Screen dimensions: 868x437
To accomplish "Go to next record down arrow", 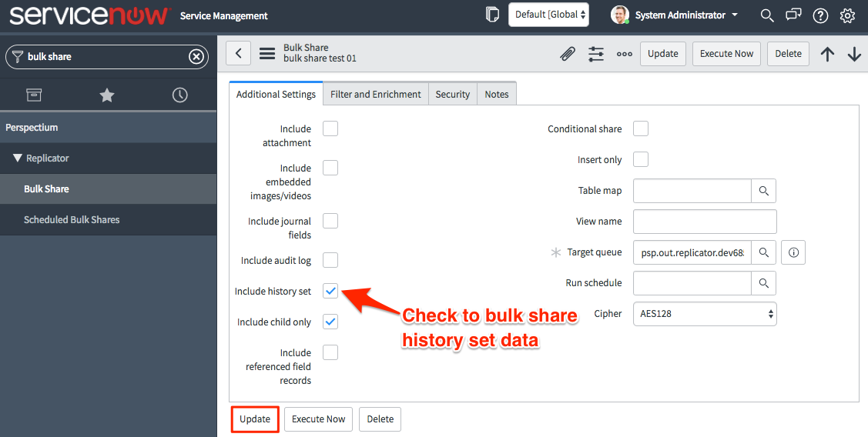I will [854, 54].
